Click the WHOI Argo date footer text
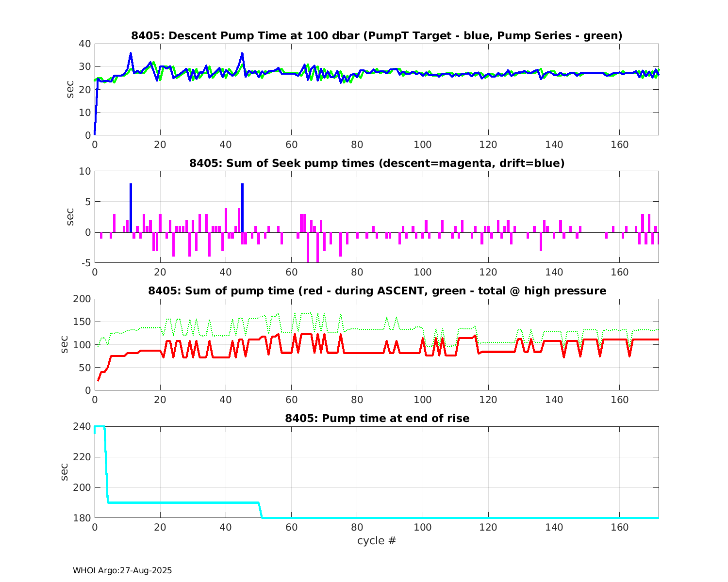Screen dimensions: 728x582 click(122, 571)
